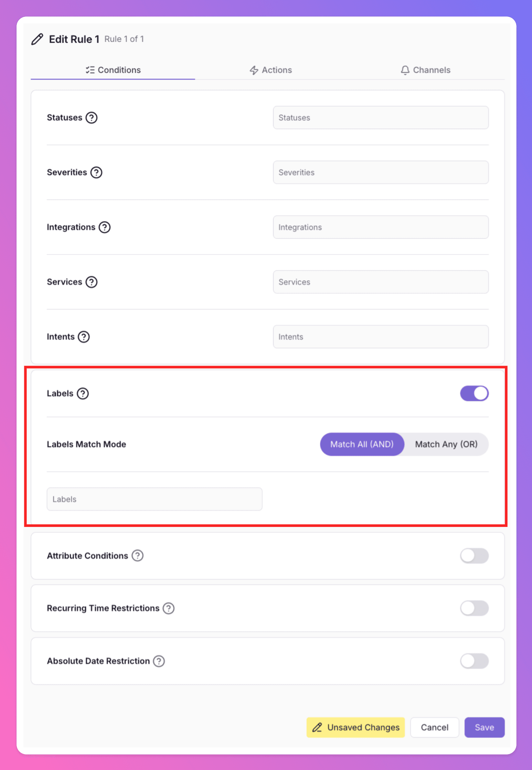Open the Intents help icon

[x=84, y=337]
